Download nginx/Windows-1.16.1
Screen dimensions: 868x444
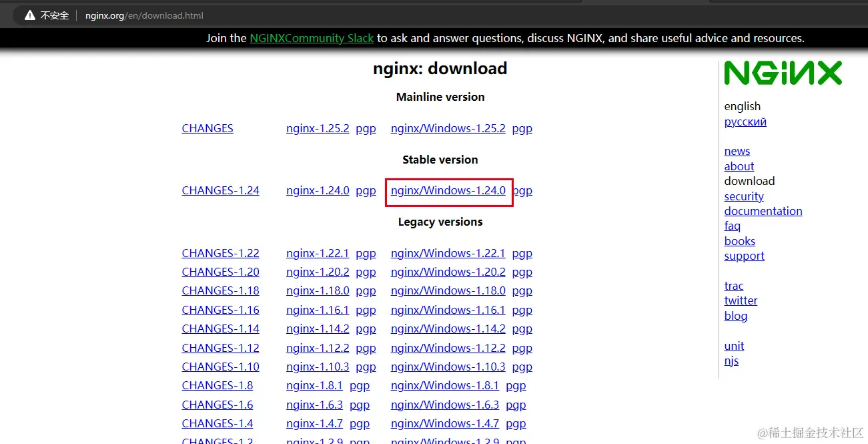tap(448, 310)
